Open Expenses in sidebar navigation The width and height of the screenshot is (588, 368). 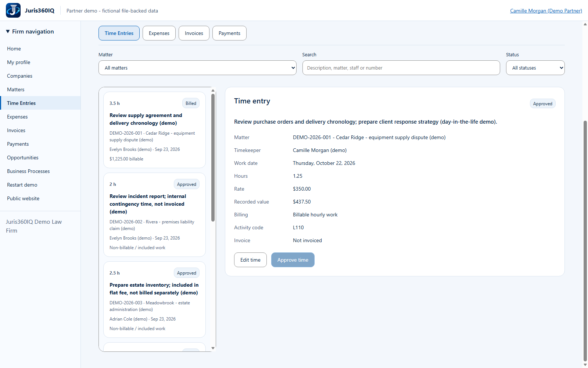click(40, 117)
